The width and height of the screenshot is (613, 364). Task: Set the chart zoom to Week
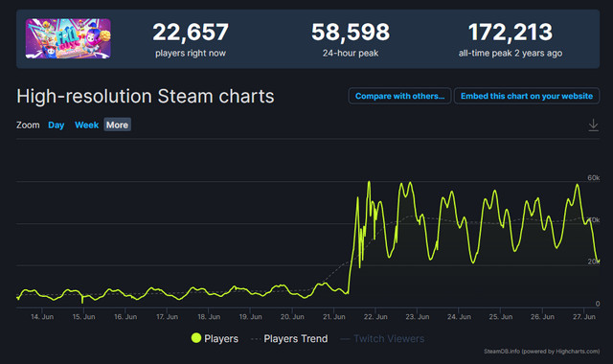[86, 125]
